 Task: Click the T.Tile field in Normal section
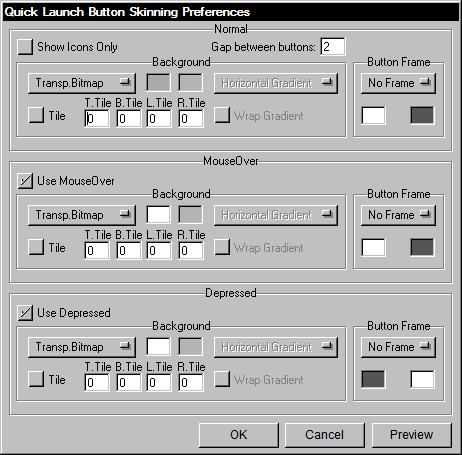[97, 119]
